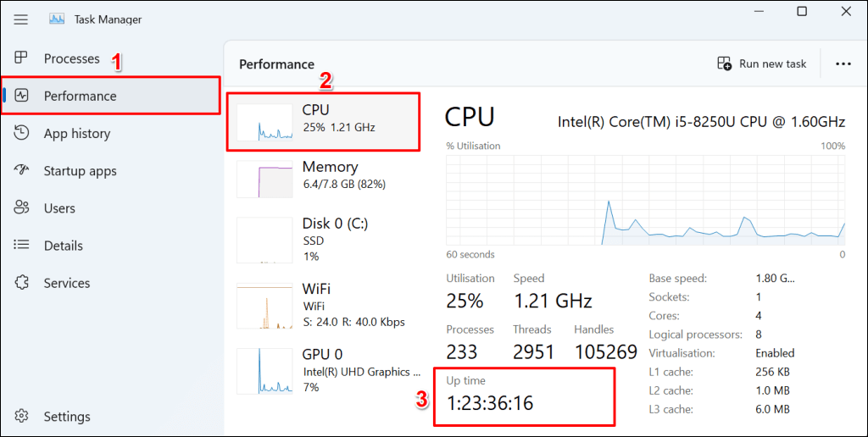This screenshot has width=868, height=437.
Task: Click the Startup apps icon
Action: pos(22,170)
